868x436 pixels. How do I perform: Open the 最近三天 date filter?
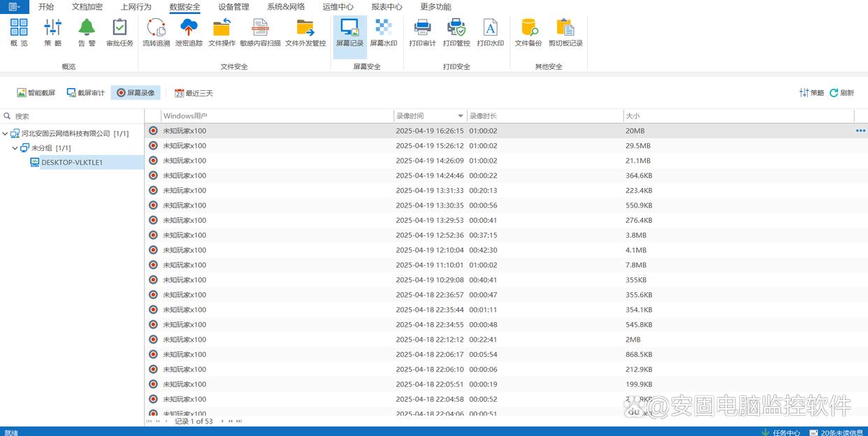click(194, 93)
